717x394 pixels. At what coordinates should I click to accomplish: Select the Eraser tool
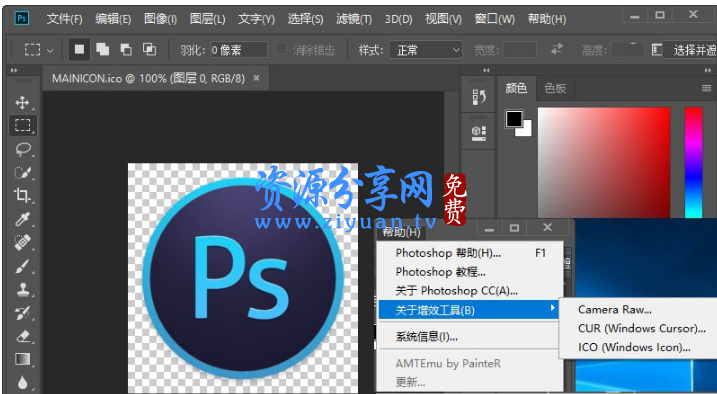pos(22,337)
